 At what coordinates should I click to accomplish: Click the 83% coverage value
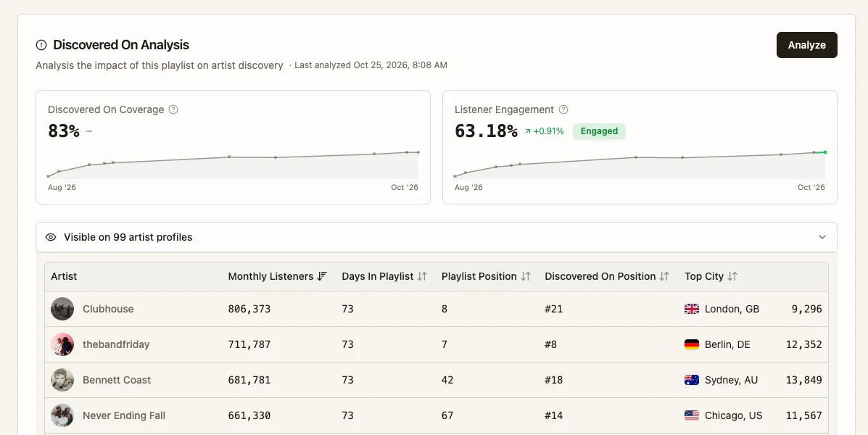coord(64,131)
